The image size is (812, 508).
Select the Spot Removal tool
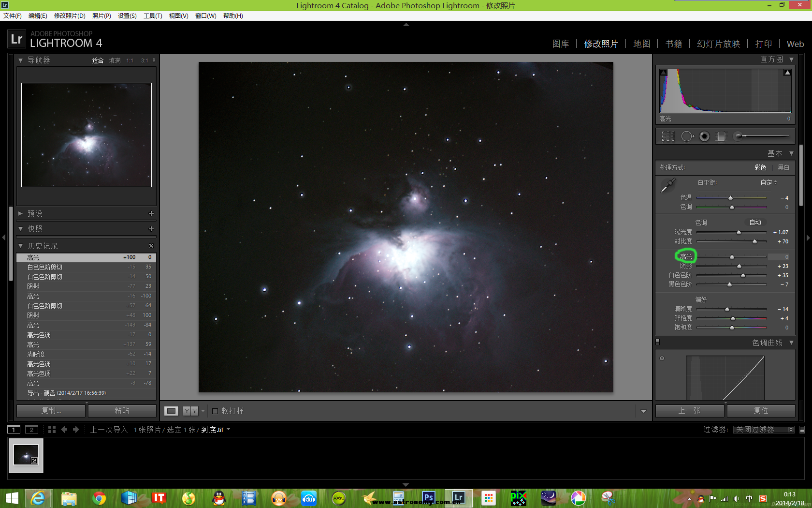687,136
